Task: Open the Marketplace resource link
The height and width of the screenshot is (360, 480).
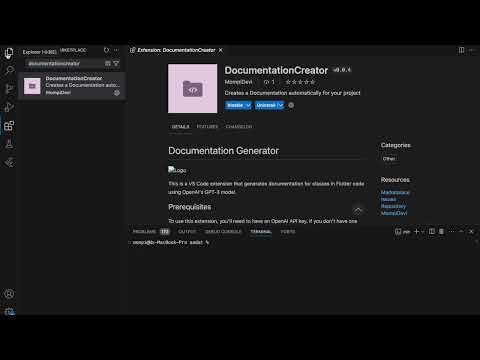Action: coord(395,192)
